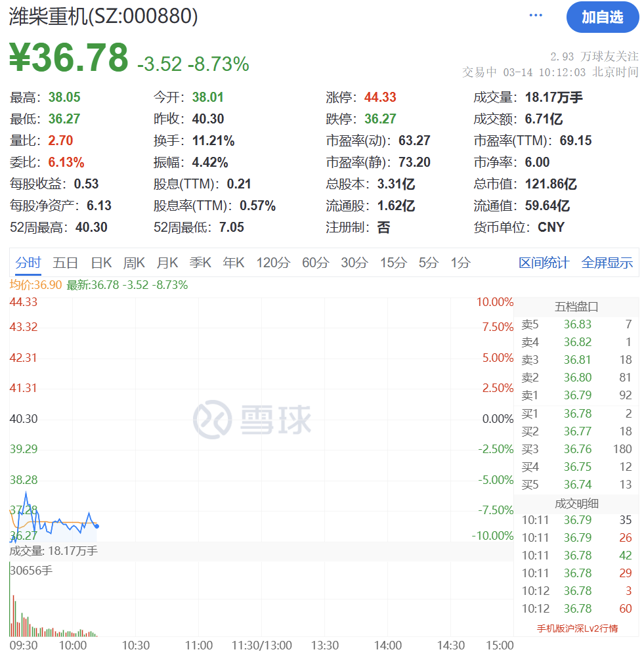The width and height of the screenshot is (644, 656).
Task: Open the three-dot more options menu
Action: tap(535, 16)
